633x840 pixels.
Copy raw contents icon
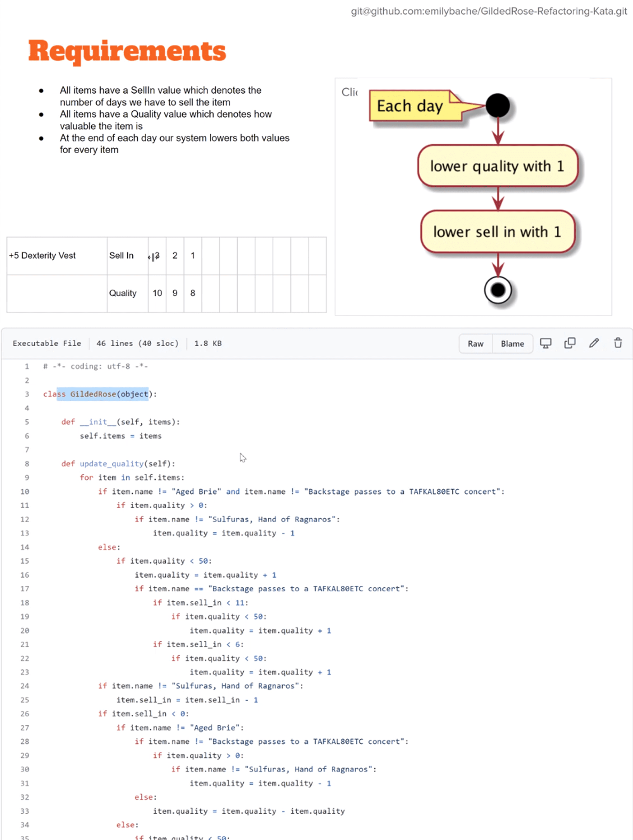pyautogui.click(x=570, y=343)
